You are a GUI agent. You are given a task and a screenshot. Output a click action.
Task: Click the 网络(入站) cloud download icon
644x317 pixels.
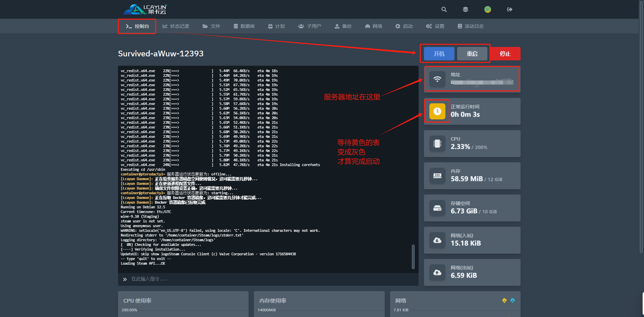(x=437, y=240)
